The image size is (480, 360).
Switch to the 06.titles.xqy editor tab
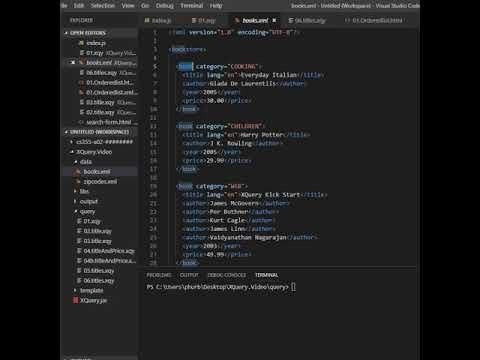tap(307, 20)
